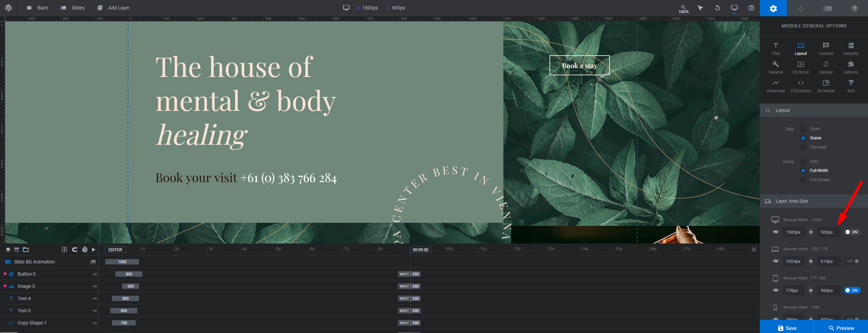Open the 100% zoom control
The height and width of the screenshot is (333, 868).
click(x=683, y=9)
